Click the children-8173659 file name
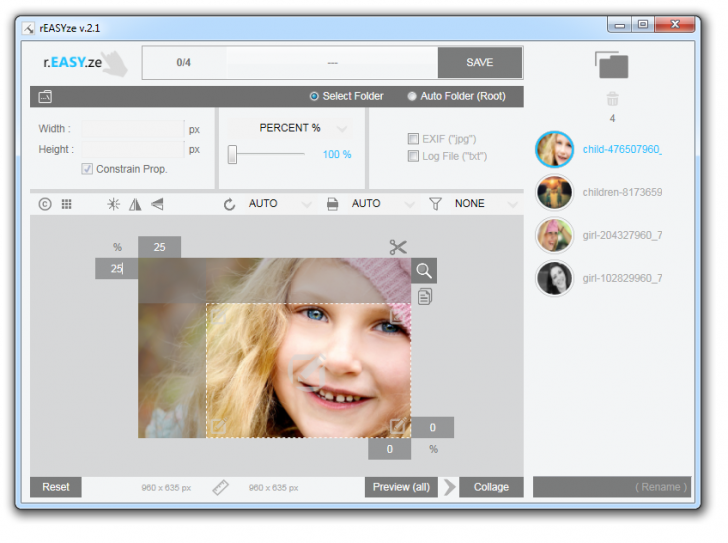728x543 pixels. tap(623, 192)
